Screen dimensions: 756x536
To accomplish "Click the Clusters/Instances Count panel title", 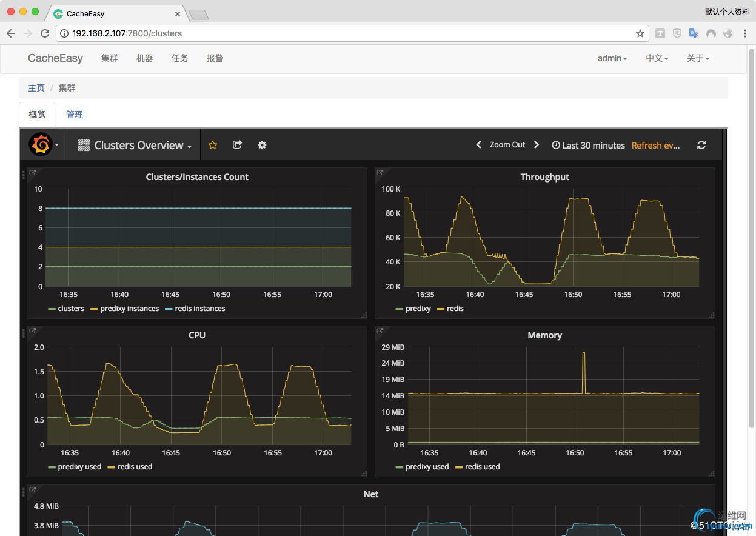I will pyautogui.click(x=197, y=177).
